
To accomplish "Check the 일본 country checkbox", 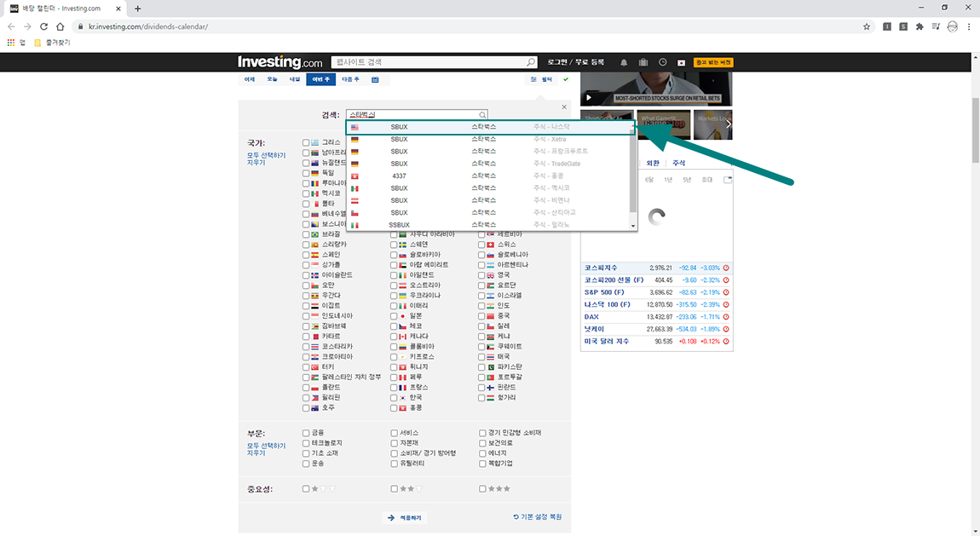I will click(x=394, y=316).
